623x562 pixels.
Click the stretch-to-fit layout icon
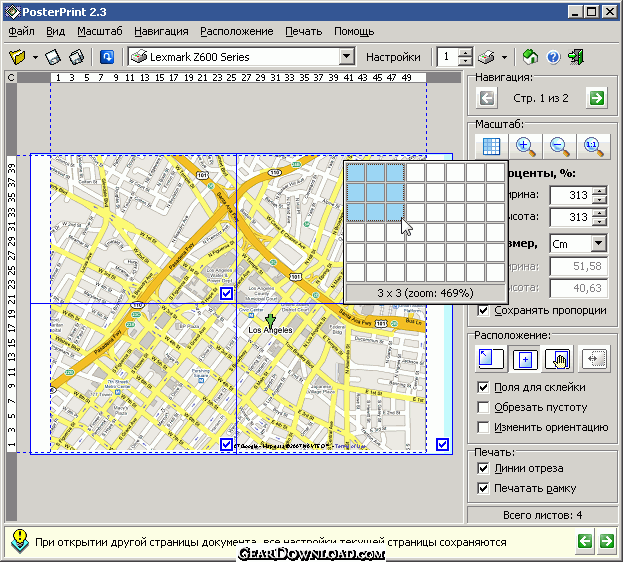click(594, 359)
